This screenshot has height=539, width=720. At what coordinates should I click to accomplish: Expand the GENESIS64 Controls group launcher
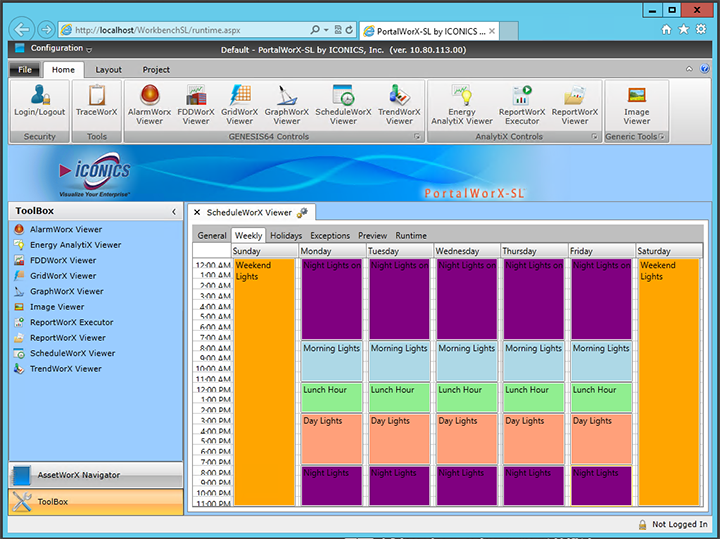417,136
